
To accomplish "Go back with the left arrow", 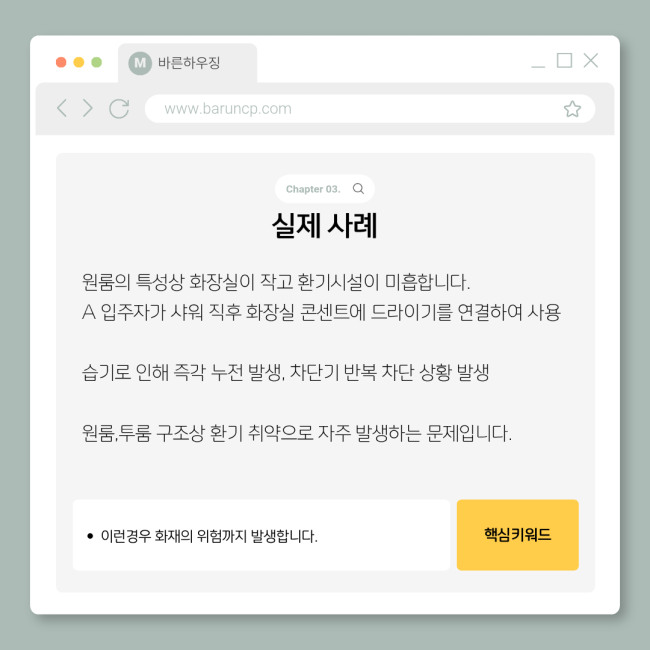I will (x=62, y=108).
